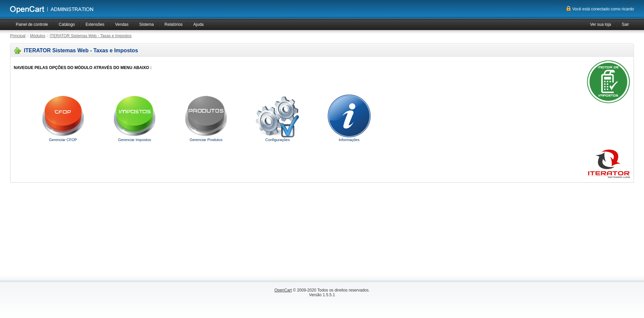Click the green Impostos button icon
Viewport: 644px width, 318px height.
pyautogui.click(x=135, y=116)
